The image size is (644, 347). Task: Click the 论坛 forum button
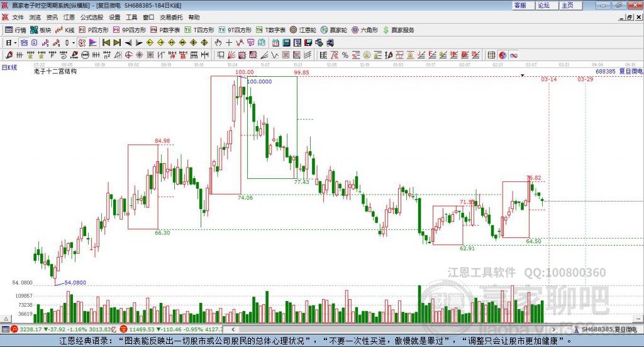[x=546, y=5]
